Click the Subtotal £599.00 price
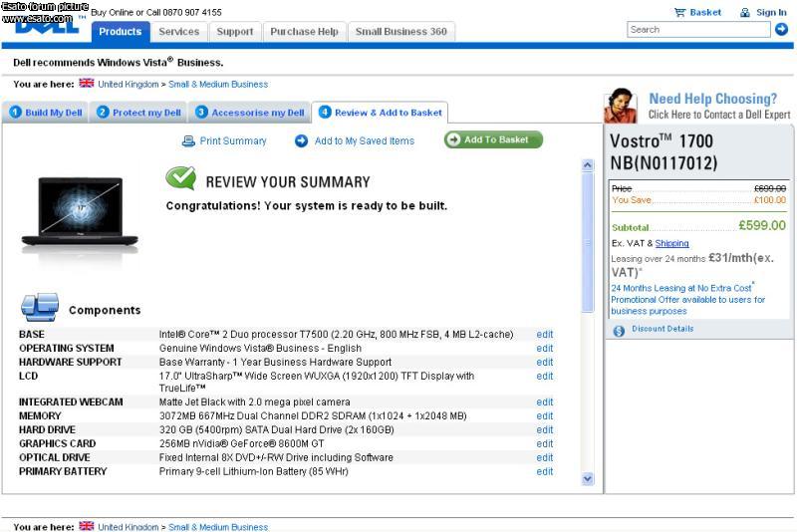The height and width of the screenshot is (532, 797). [762, 225]
